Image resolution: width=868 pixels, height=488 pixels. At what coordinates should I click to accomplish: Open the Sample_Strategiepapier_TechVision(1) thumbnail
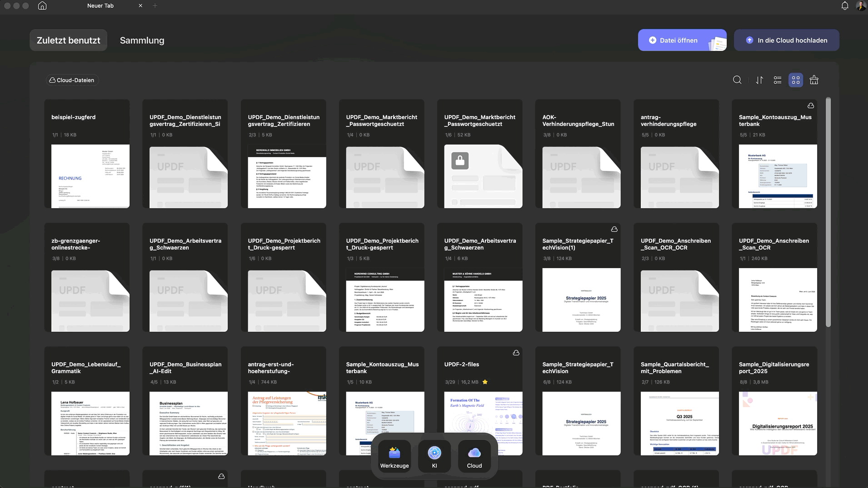[582, 300]
